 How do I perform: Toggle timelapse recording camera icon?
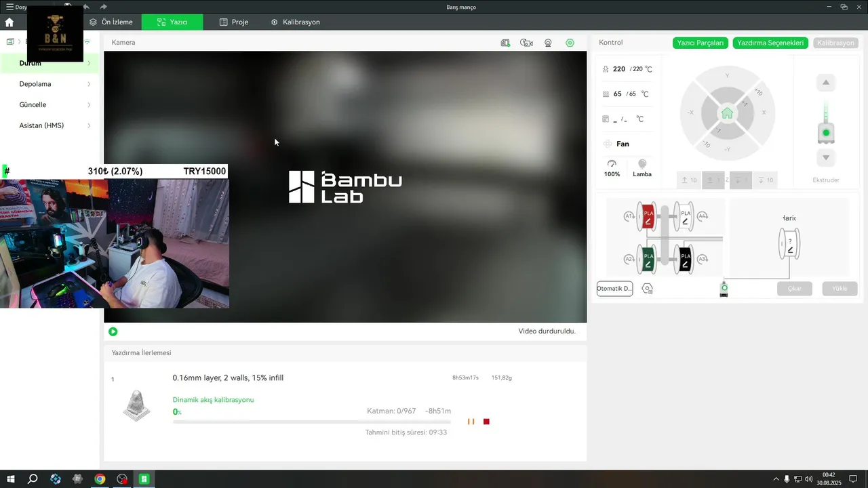(x=526, y=43)
